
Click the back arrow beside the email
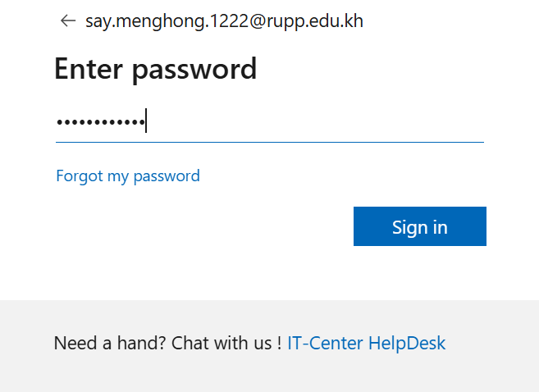[68, 21]
